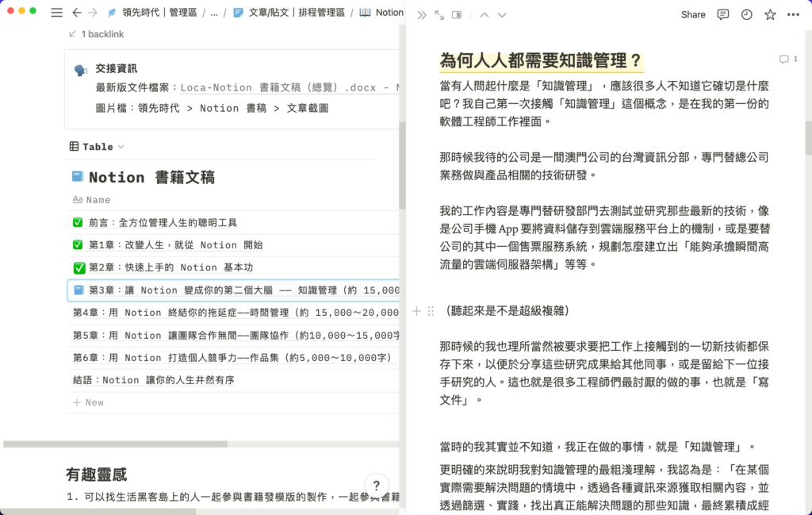The width and height of the screenshot is (812, 515).
Task: Go to previous page with up chevron
Action: tap(485, 15)
